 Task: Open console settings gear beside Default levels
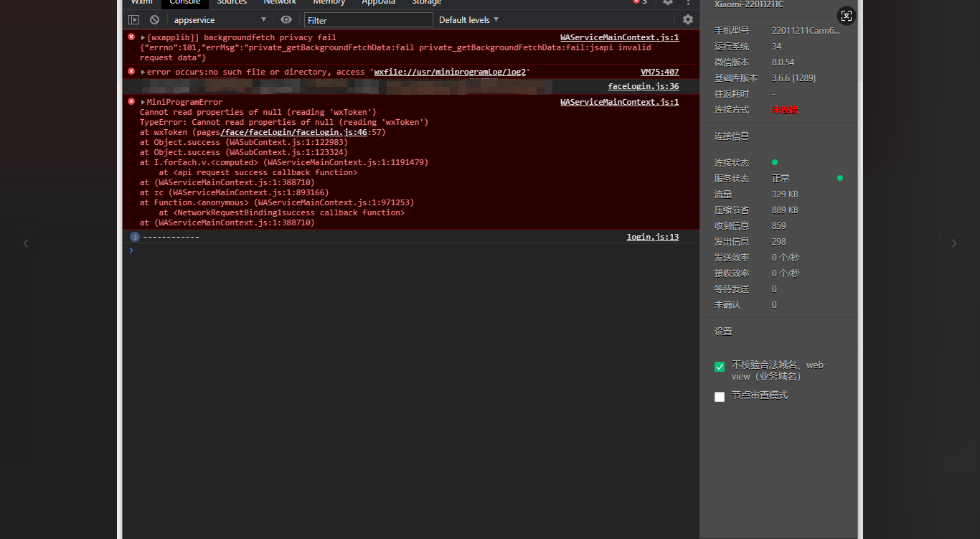pos(688,19)
